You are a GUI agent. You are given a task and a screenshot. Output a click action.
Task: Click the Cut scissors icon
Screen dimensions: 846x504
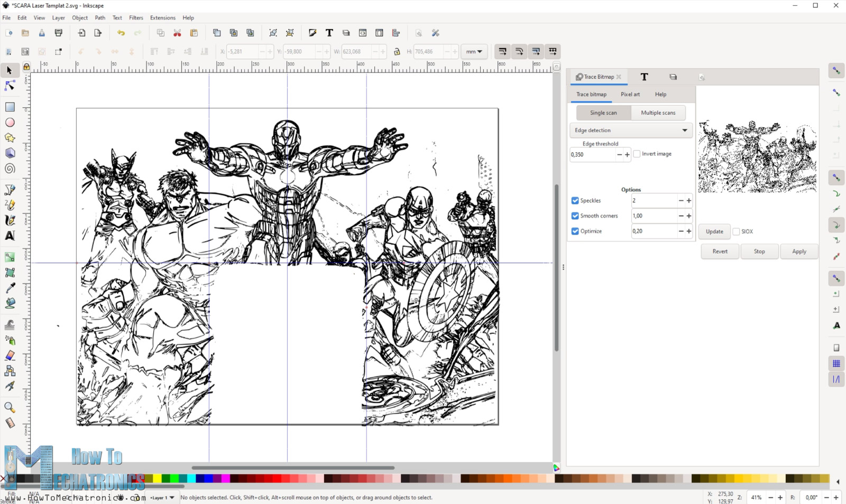(177, 33)
